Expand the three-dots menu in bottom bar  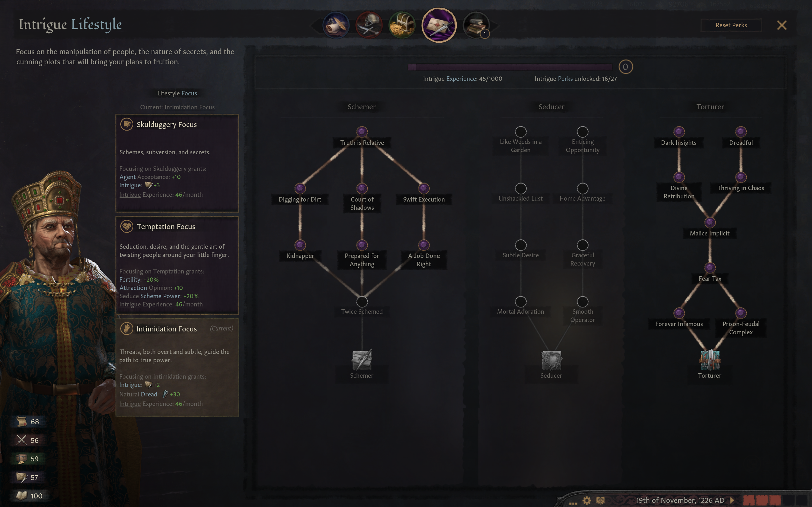coord(573,503)
